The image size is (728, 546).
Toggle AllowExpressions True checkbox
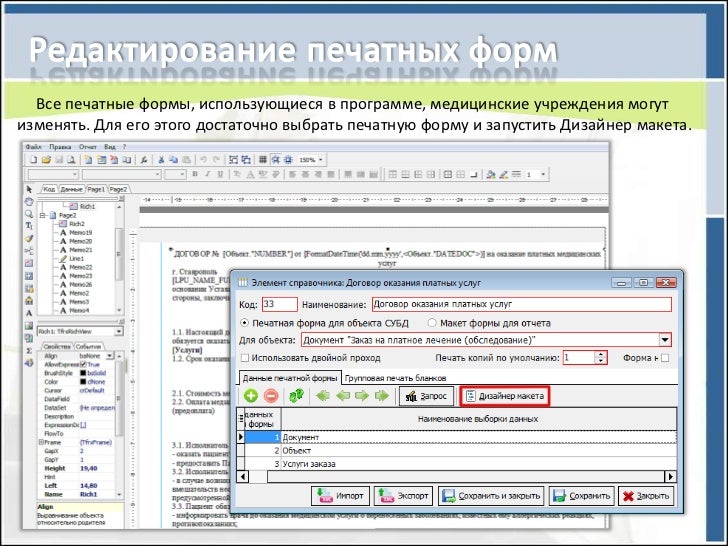[x=84, y=364]
